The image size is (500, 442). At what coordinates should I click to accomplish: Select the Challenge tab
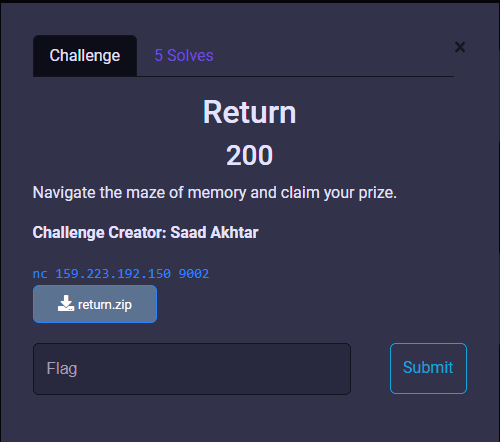coord(85,56)
